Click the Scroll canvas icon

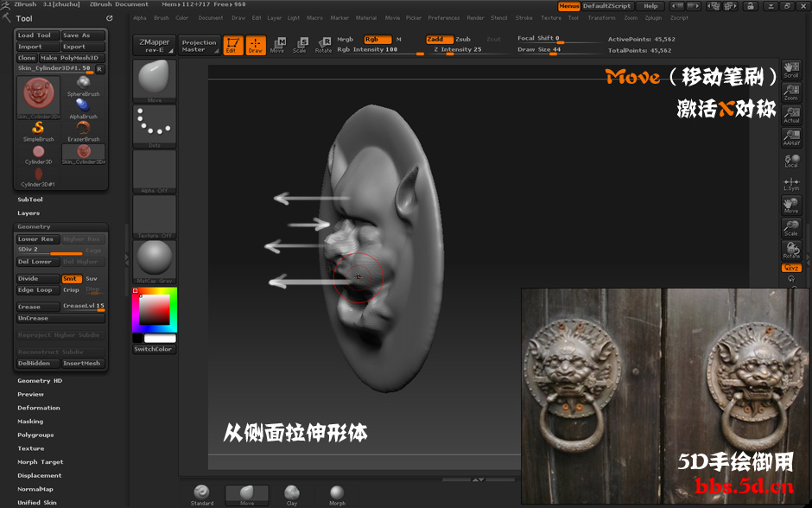(791, 70)
